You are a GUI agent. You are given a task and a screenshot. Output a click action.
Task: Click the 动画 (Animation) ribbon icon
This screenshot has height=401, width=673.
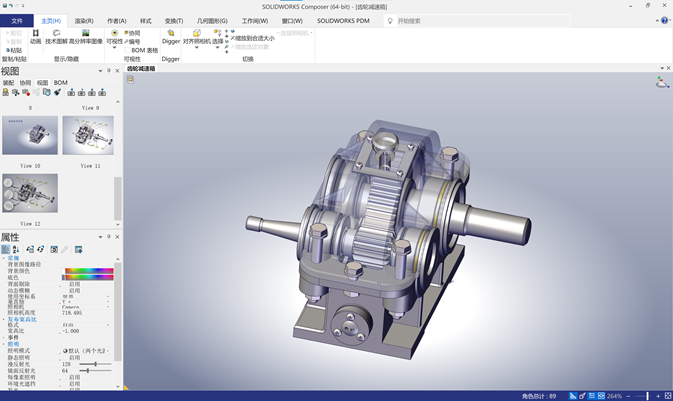click(35, 33)
